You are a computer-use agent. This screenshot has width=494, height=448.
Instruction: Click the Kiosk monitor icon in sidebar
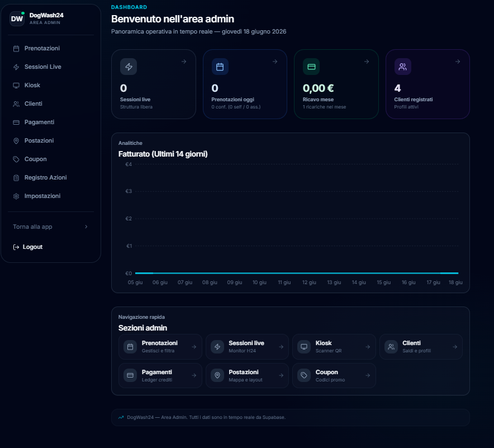tap(16, 86)
